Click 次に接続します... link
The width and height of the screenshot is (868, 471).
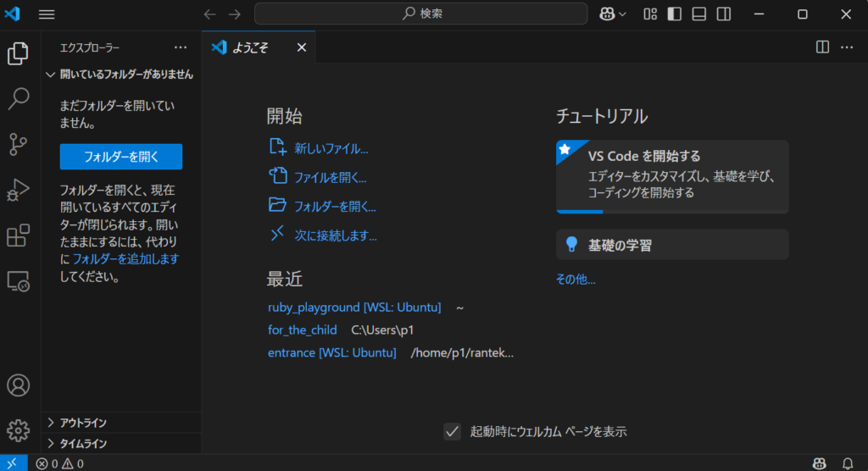pos(336,235)
